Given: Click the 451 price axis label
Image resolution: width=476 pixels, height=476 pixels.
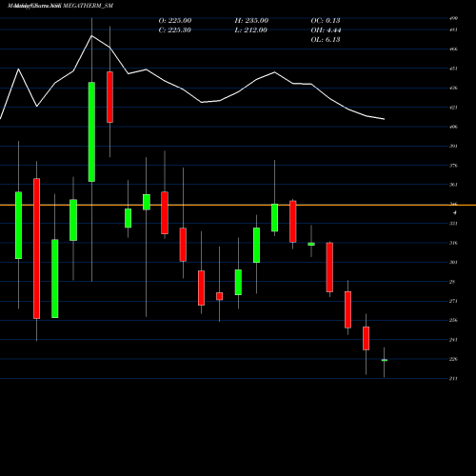Looking at the screenshot, I should 453,69.
